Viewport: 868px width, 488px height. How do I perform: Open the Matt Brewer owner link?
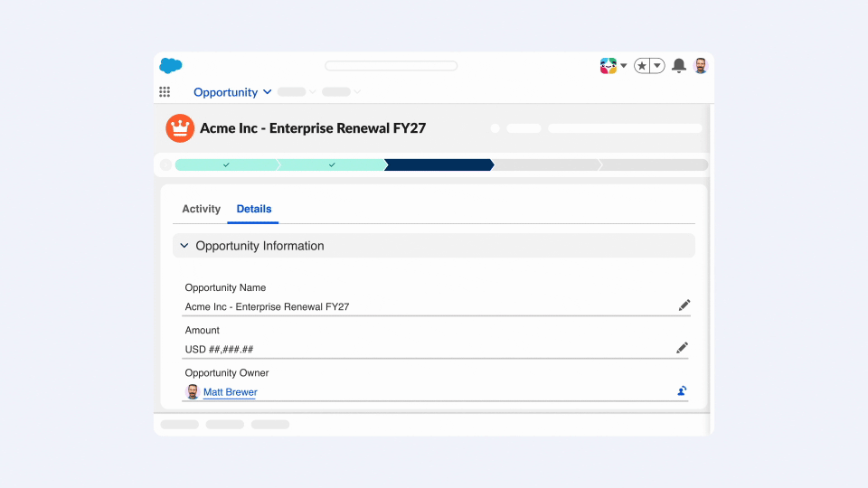coord(231,392)
